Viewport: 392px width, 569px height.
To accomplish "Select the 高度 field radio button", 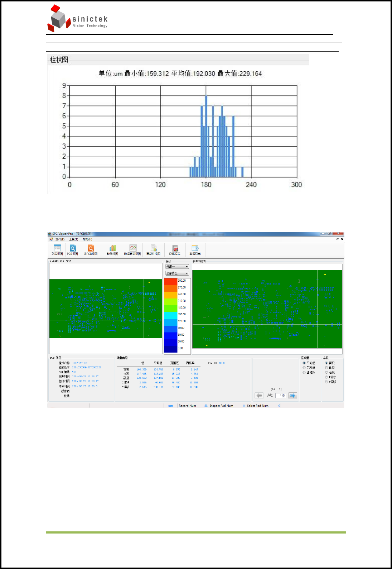I will click(330, 372).
